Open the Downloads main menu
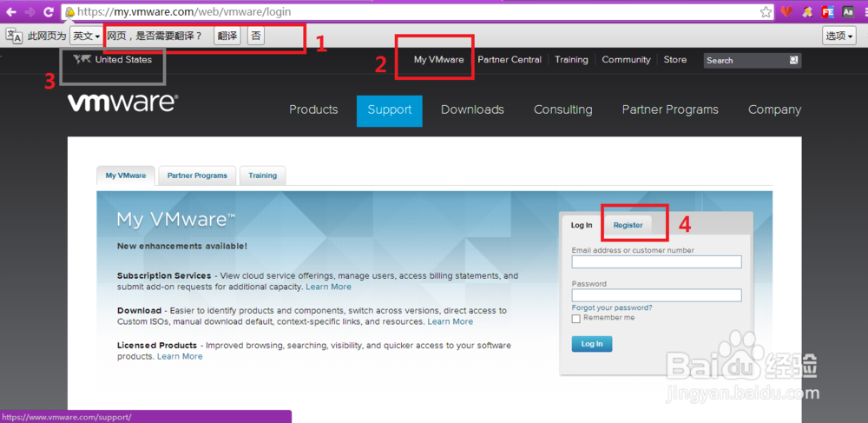The image size is (868, 423). pyautogui.click(x=472, y=109)
